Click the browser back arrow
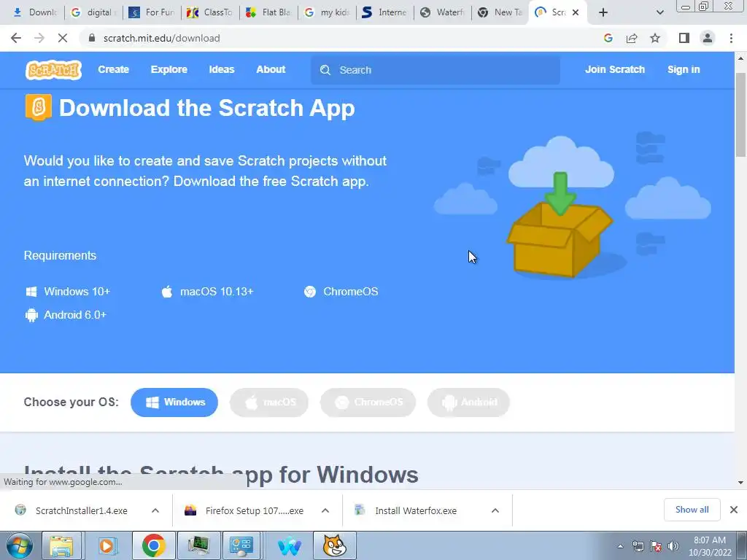This screenshot has width=747, height=560. point(16,38)
